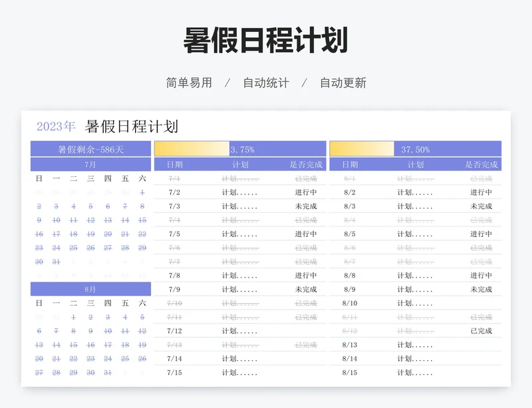Select the 8/6 date cell
The height and width of the screenshot is (408, 532).
coord(350,248)
